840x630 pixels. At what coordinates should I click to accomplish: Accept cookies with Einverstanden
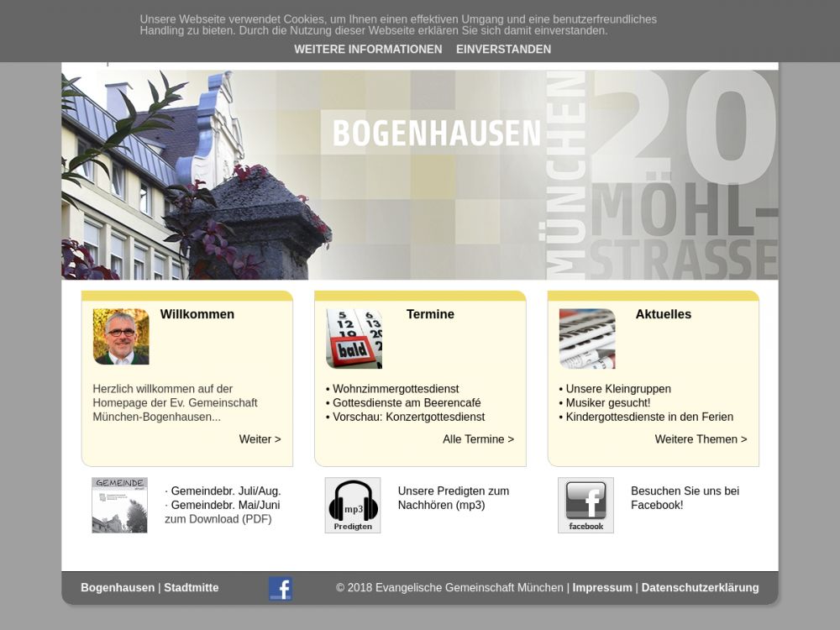coord(503,50)
